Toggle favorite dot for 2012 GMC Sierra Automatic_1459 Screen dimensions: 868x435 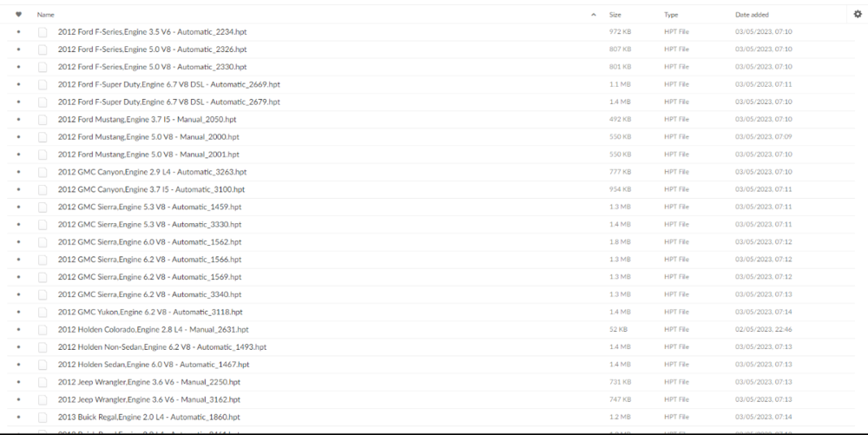[18, 207]
